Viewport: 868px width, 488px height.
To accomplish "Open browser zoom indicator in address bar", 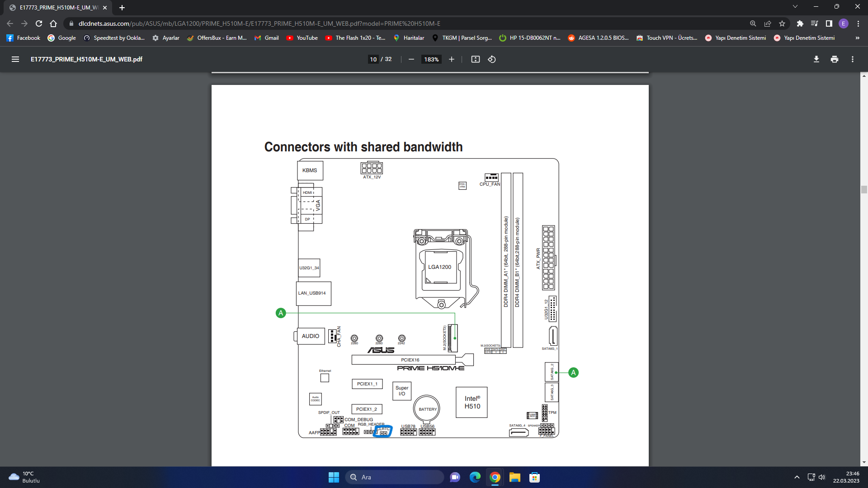I will point(753,23).
